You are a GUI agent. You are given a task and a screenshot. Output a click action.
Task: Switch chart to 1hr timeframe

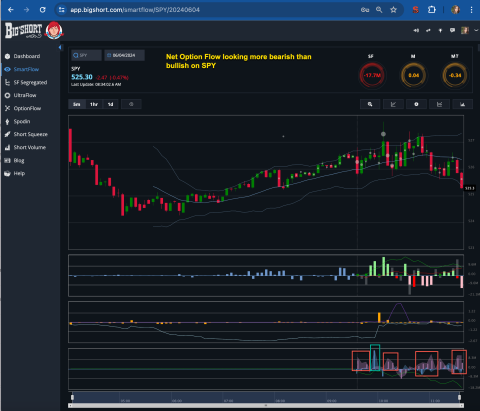(94, 104)
